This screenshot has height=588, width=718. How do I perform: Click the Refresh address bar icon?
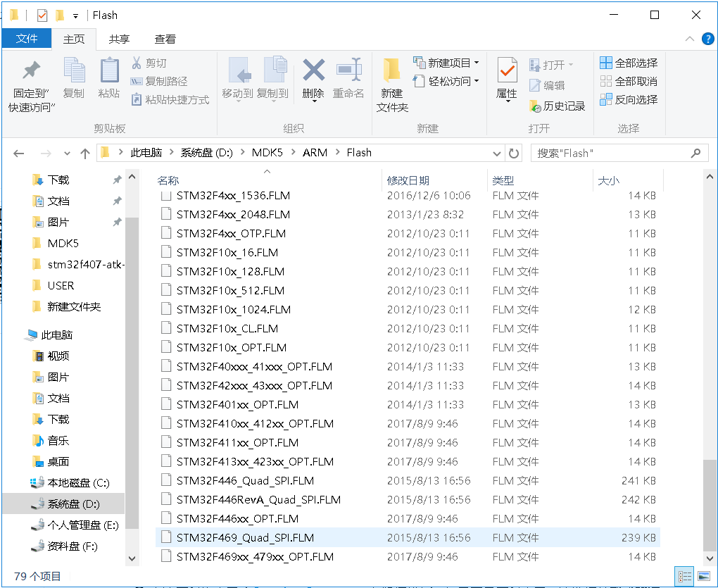(514, 154)
